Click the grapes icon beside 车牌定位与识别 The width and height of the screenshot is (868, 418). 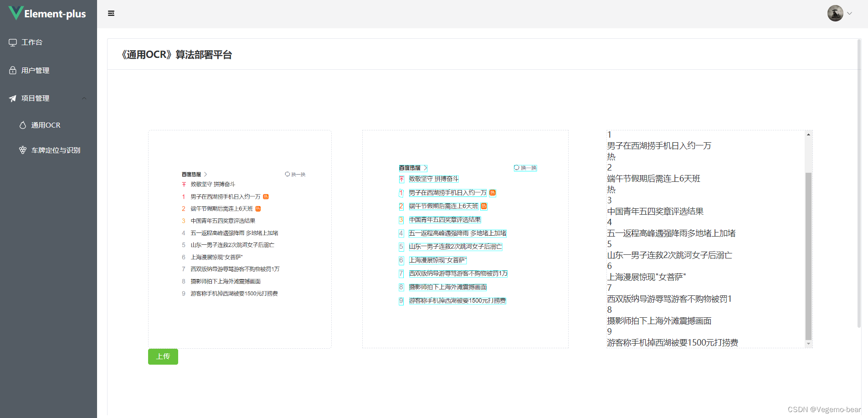click(x=23, y=150)
